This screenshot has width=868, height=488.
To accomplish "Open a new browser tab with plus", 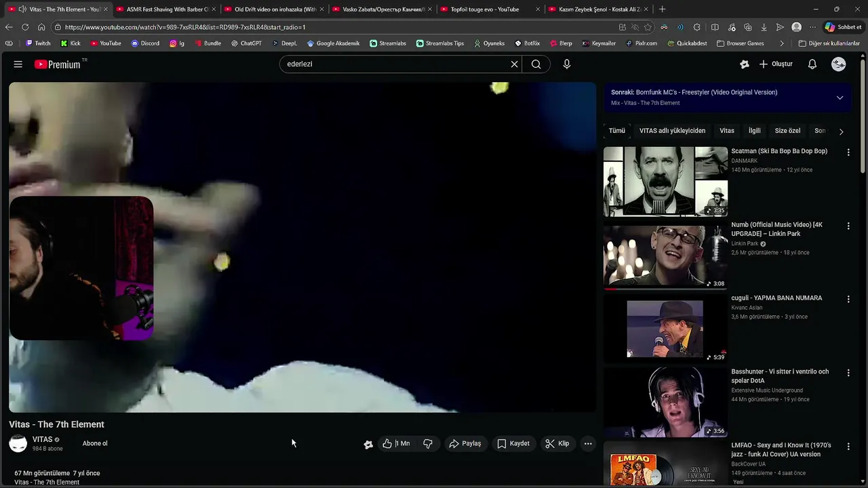I will click(663, 9).
